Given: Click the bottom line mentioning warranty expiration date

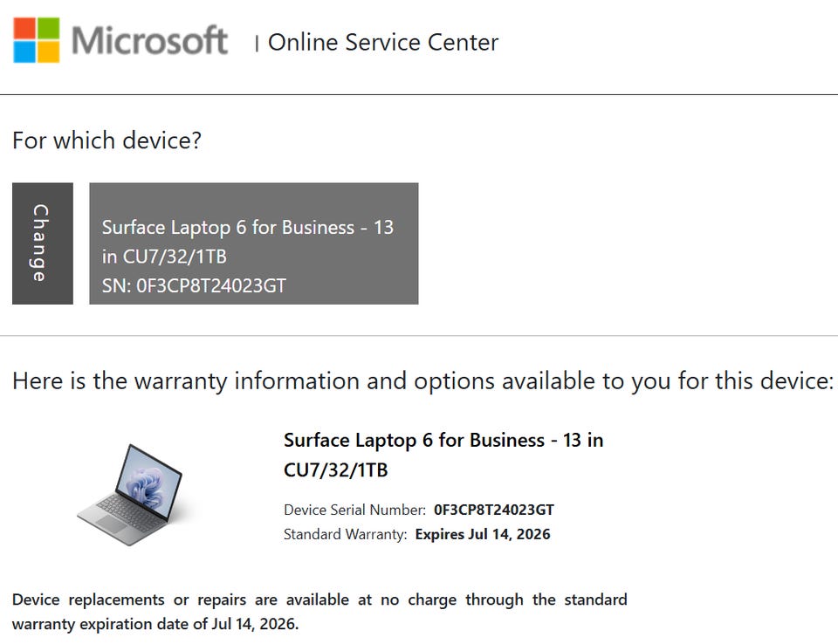Looking at the screenshot, I should click(155, 624).
